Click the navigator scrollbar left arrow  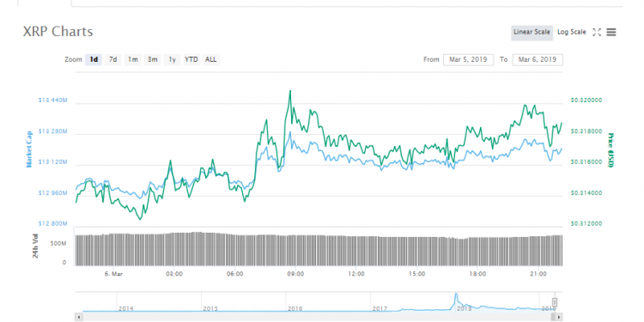coord(79,317)
